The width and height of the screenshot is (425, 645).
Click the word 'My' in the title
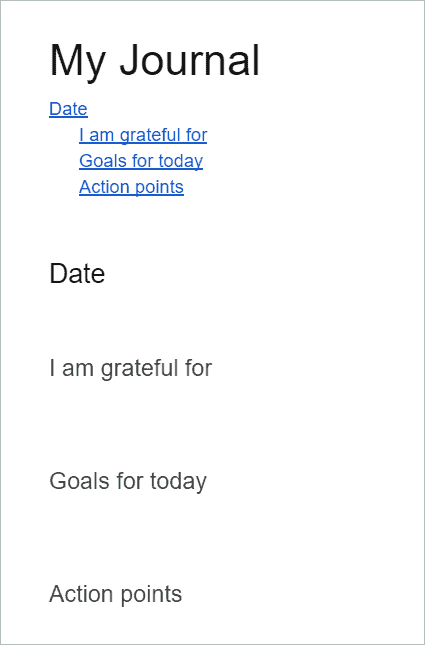tap(77, 60)
